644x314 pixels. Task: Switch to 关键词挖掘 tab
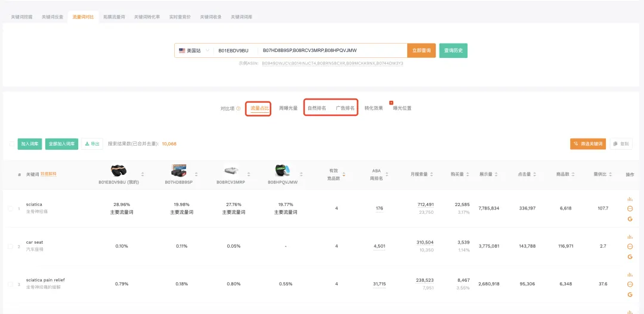(22, 17)
